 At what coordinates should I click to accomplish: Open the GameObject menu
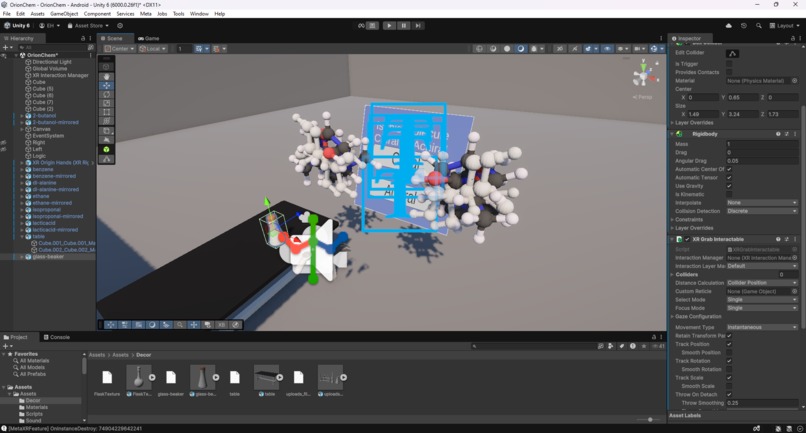[x=64, y=14]
